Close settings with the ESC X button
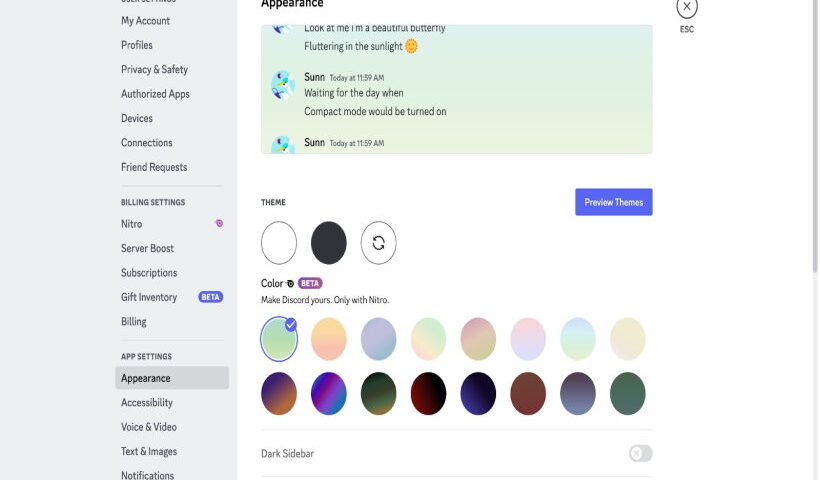Viewport: 820px width, 480px height. click(687, 7)
